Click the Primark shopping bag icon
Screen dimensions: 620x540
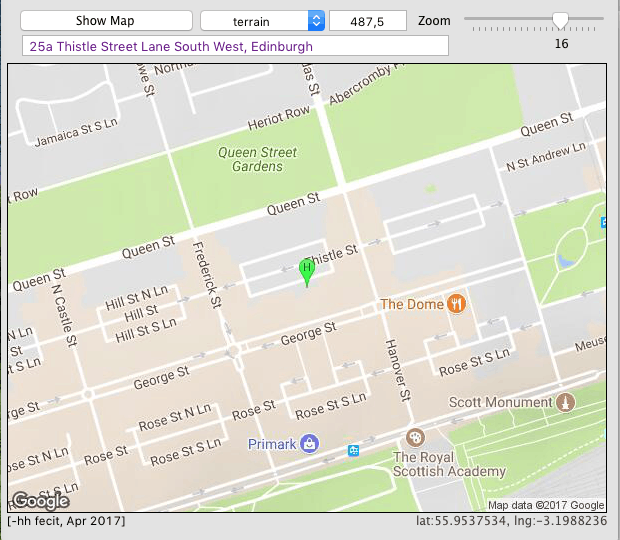point(311,443)
